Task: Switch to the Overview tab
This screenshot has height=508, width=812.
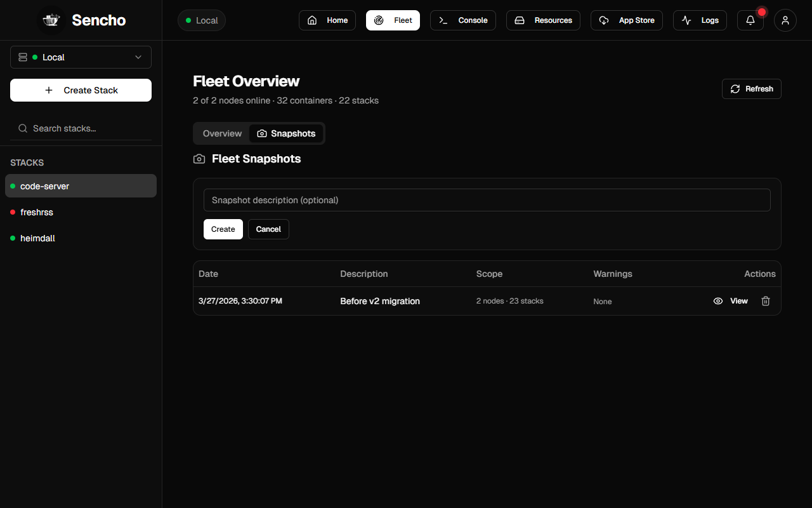Action: click(x=222, y=133)
